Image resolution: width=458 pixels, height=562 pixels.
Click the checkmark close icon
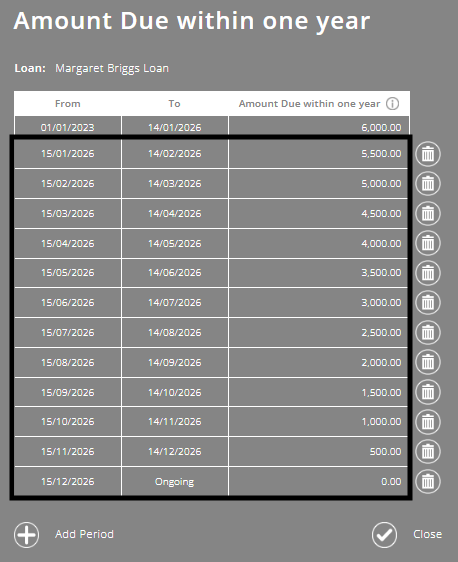[384, 535]
